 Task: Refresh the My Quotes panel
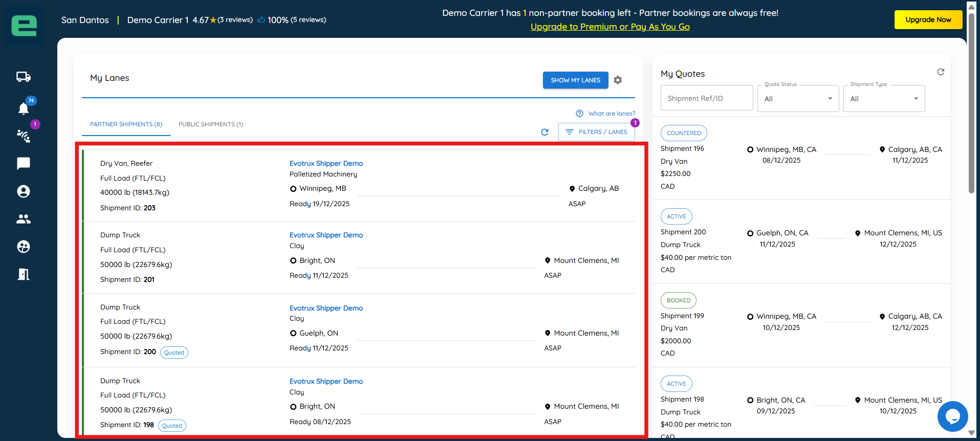[x=941, y=72]
